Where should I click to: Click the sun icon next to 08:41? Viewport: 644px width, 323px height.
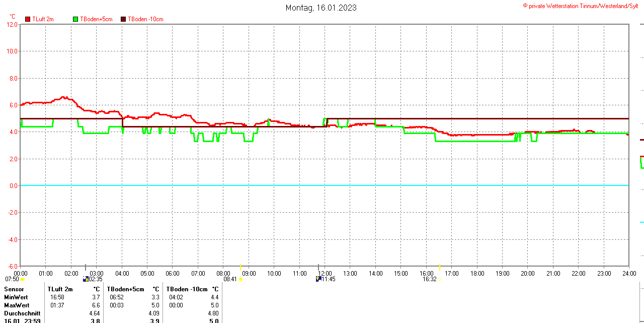pos(241,280)
